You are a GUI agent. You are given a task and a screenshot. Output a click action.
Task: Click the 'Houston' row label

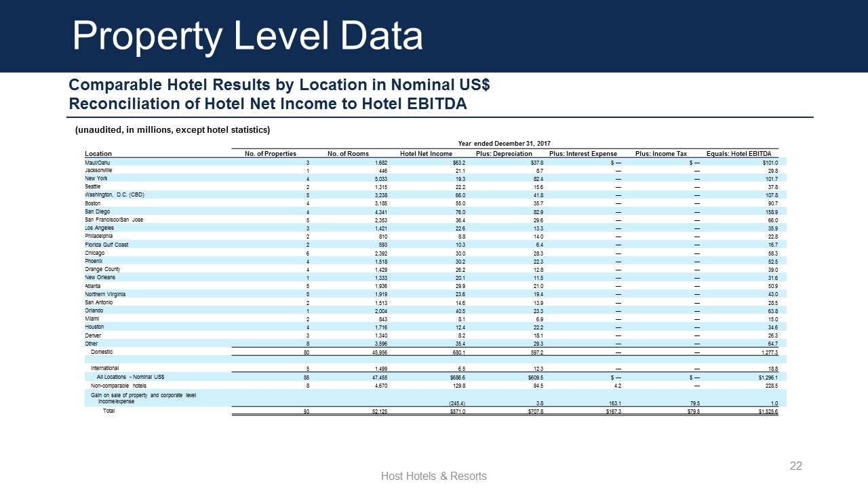95,326
